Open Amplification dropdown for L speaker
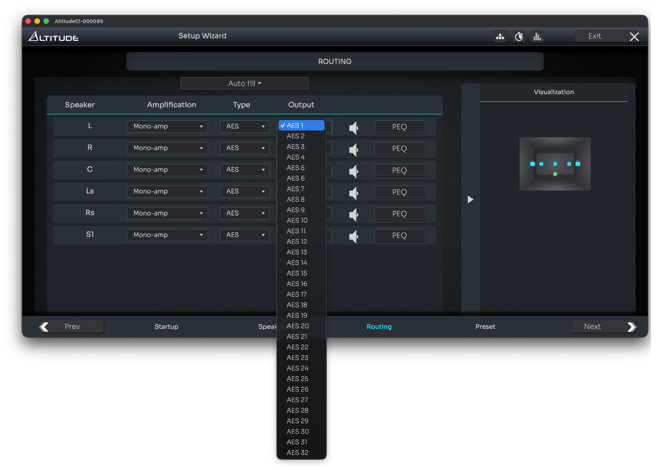This screenshot has width=670, height=470. pos(167,127)
